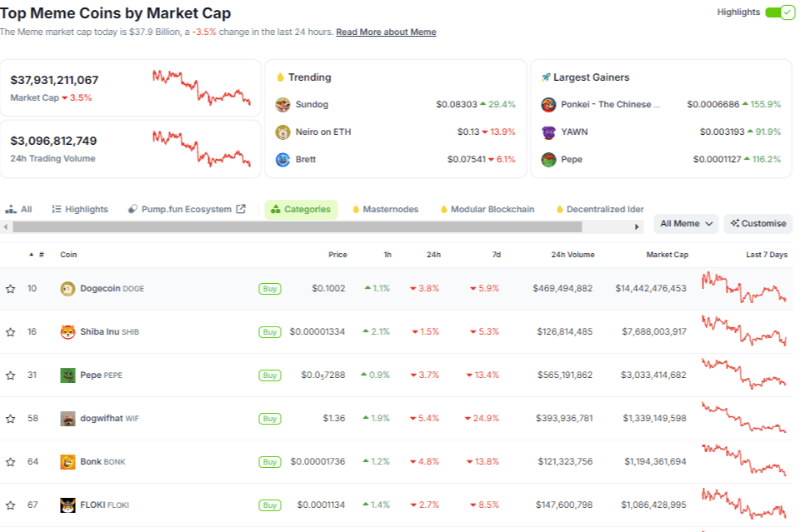This screenshot has width=805, height=532.
Task: Click the Bonk coin logo
Action: [67, 462]
